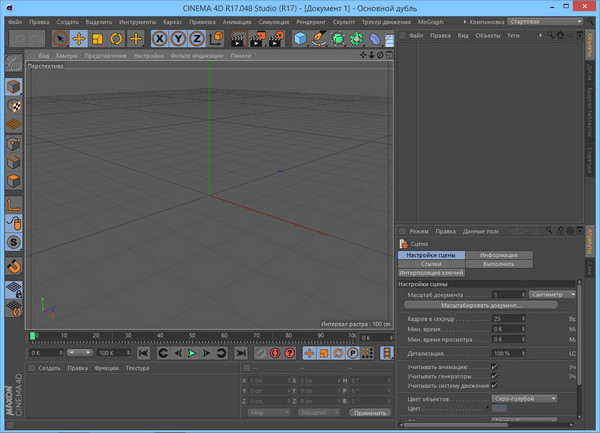This screenshot has width=600, height=433.
Task: Toggle the X axis lock
Action: click(160, 39)
